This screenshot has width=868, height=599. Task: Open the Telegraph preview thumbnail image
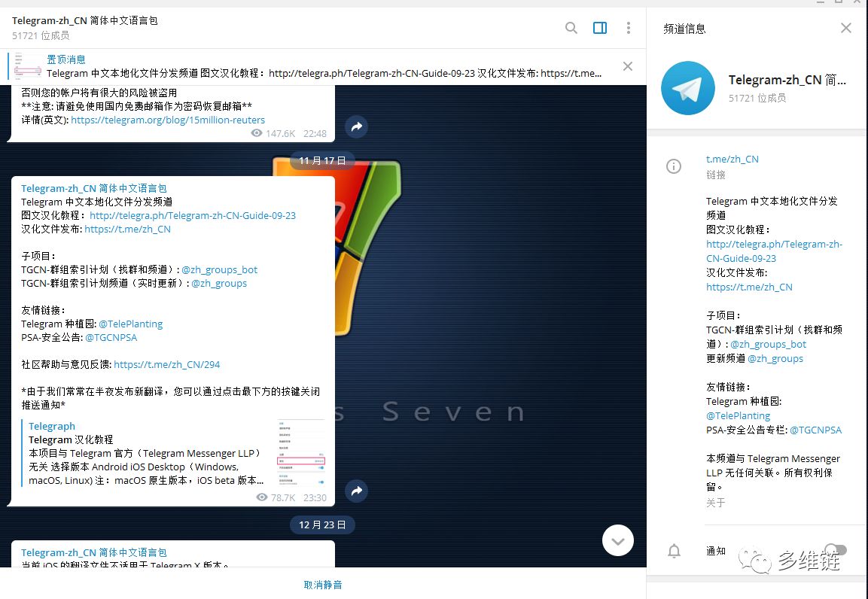click(x=301, y=453)
